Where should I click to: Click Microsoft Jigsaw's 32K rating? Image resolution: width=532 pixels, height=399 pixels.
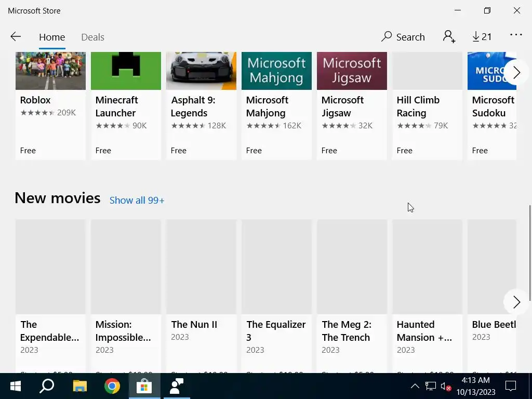click(365, 126)
